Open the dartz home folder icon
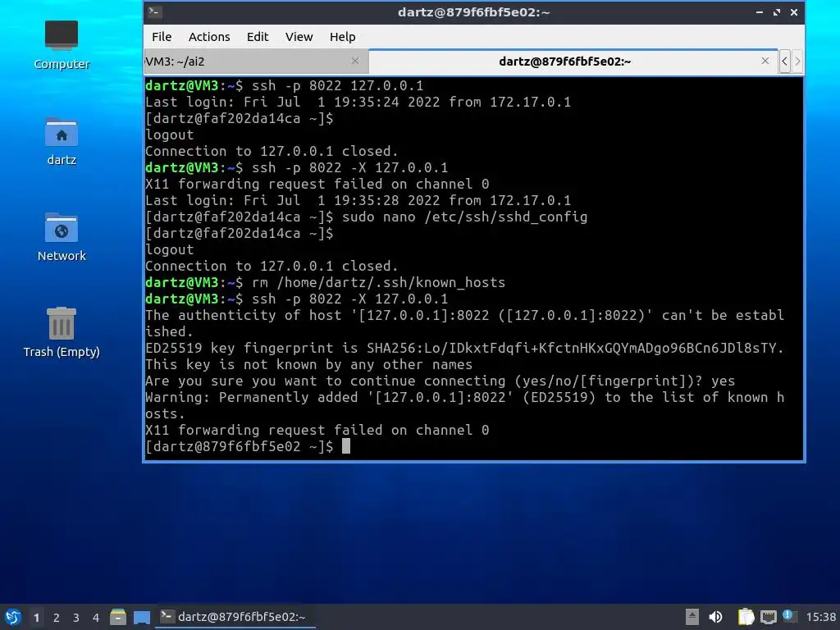 click(x=61, y=141)
